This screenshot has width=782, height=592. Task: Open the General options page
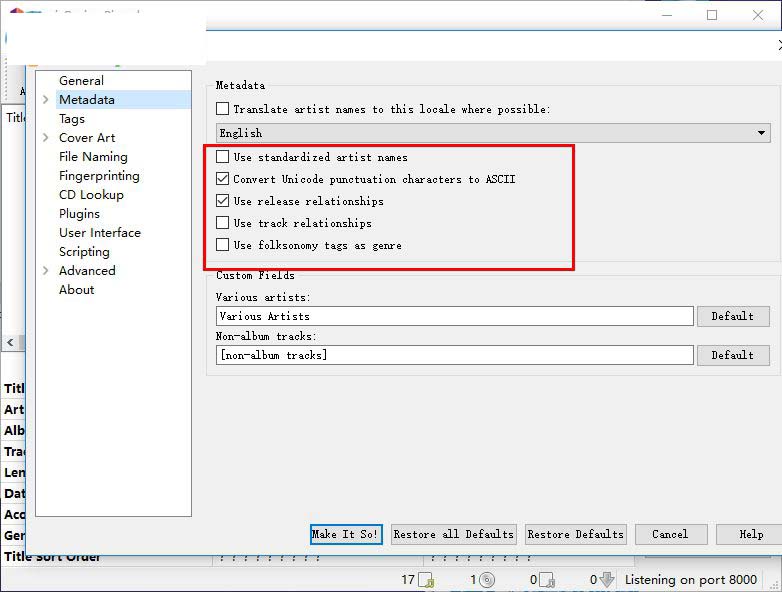[81, 80]
